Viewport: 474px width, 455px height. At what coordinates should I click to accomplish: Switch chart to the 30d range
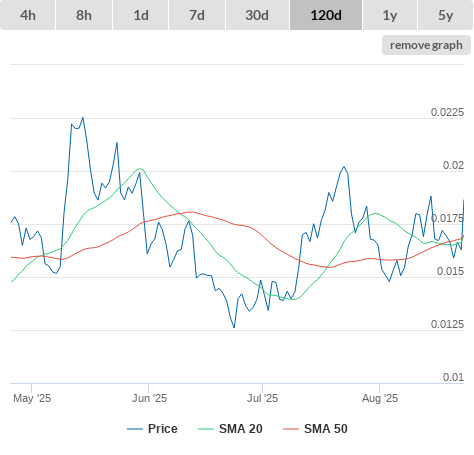(257, 15)
